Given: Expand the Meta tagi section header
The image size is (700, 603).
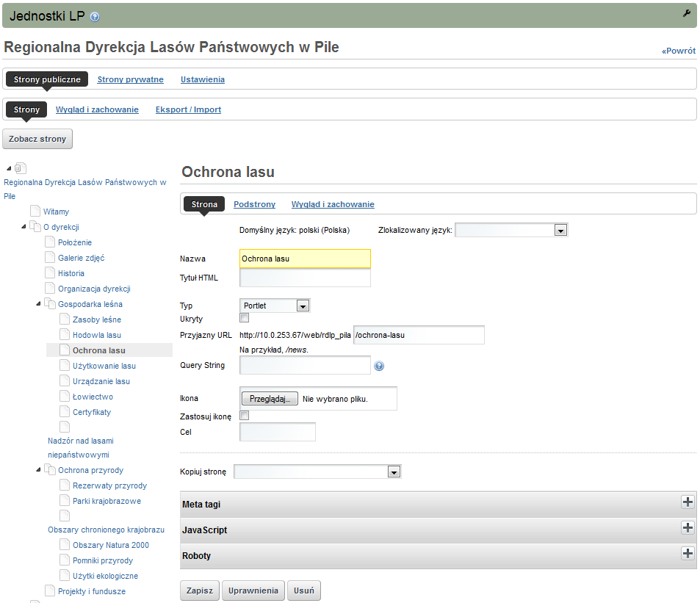Looking at the screenshot, I should 438,505.
